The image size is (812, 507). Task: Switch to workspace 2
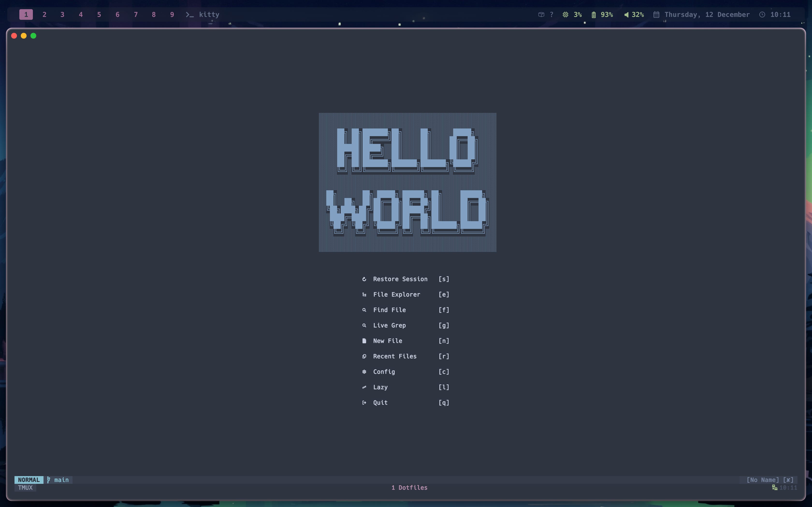coord(44,14)
